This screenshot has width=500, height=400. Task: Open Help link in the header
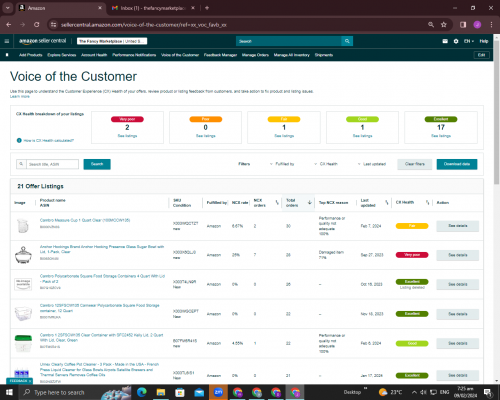click(484, 41)
